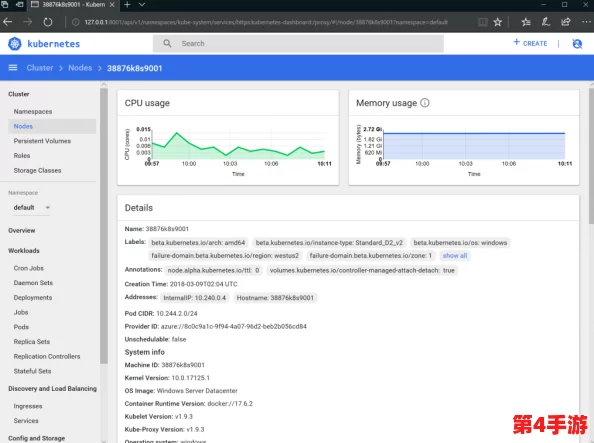Screen dimensions: 594x443
Task: Open the hamburger navigation menu
Action: (13, 68)
